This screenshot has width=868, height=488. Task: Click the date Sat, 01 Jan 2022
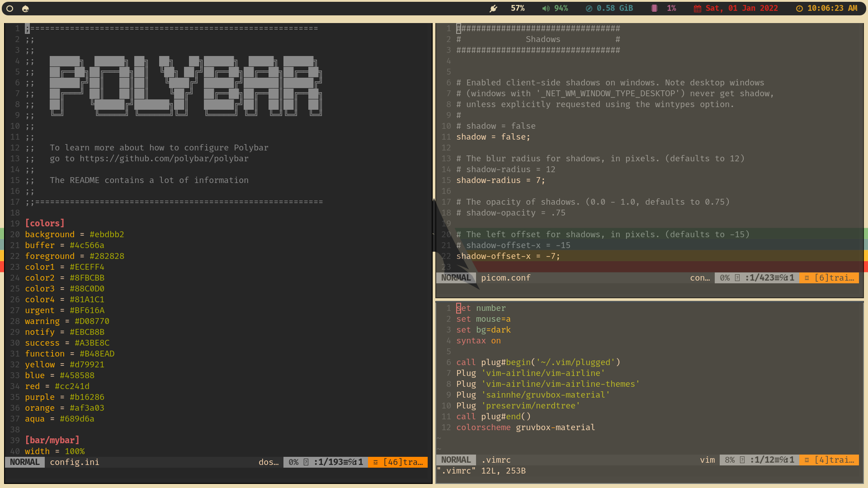[741, 9]
